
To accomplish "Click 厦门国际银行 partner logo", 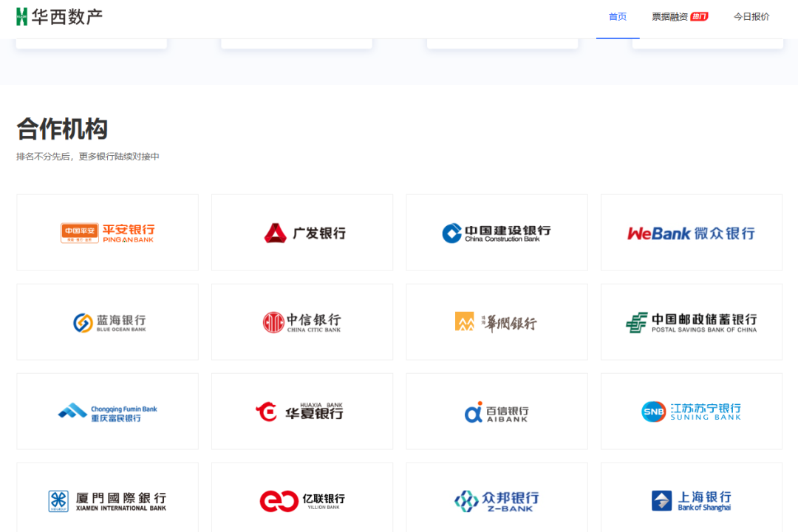I will [108, 500].
